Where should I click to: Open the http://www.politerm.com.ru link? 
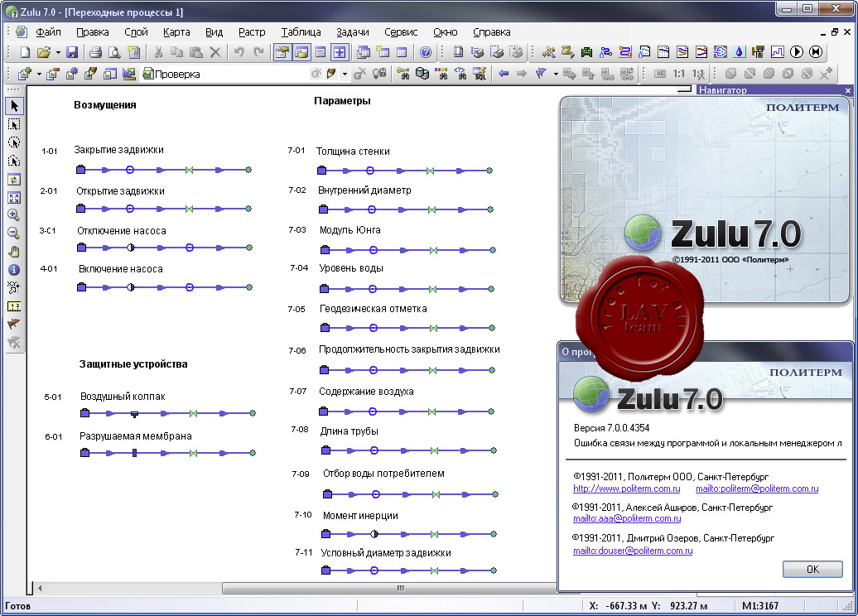[x=627, y=488]
